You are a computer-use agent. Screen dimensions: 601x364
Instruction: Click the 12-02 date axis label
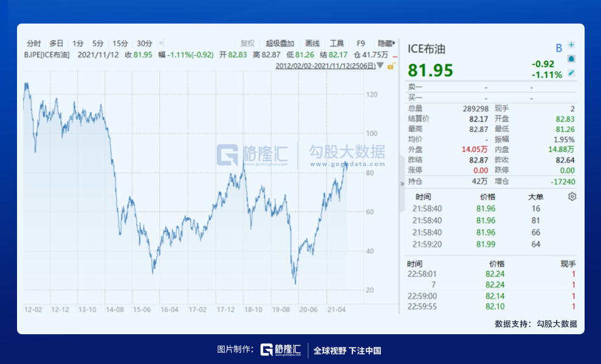click(x=33, y=309)
